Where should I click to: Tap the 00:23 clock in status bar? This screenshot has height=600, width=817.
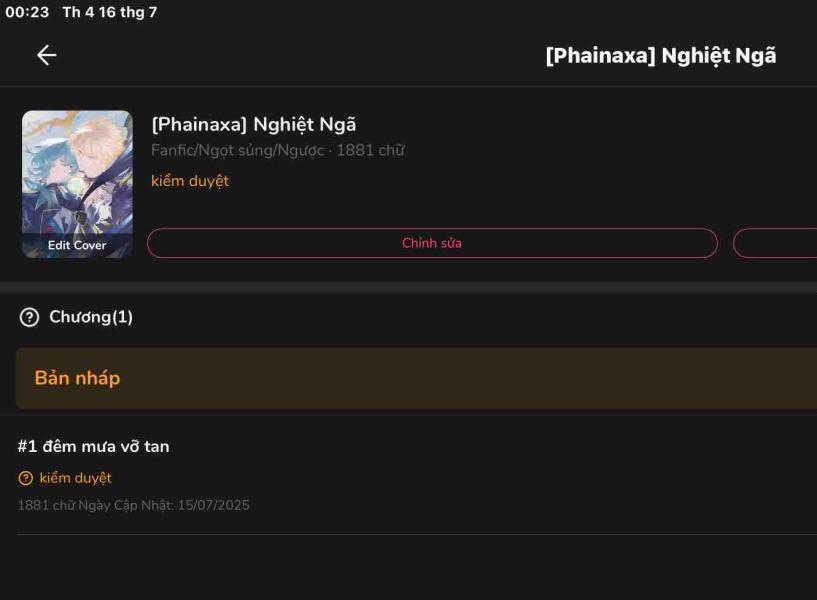click(x=27, y=12)
